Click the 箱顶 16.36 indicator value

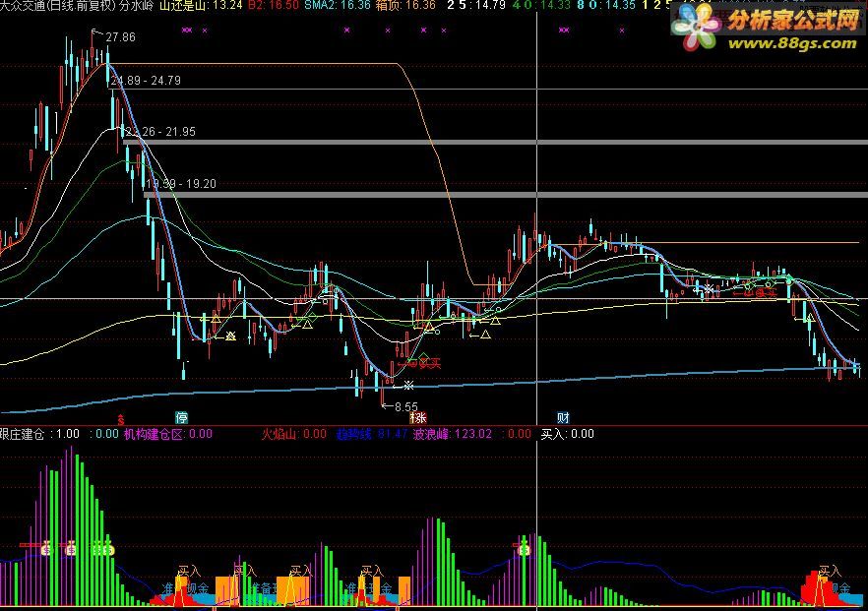point(405,6)
